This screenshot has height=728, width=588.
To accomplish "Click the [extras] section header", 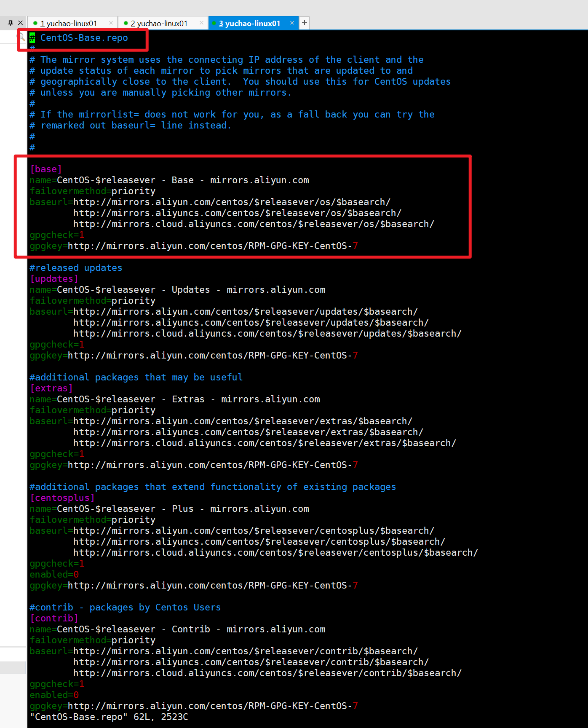I will 51,388.
